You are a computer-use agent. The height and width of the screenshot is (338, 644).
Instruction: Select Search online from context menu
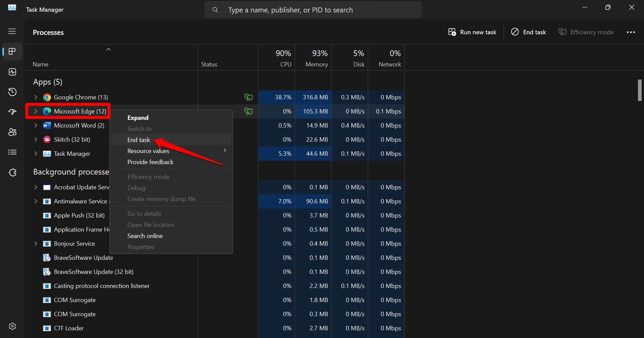point(145,236)
